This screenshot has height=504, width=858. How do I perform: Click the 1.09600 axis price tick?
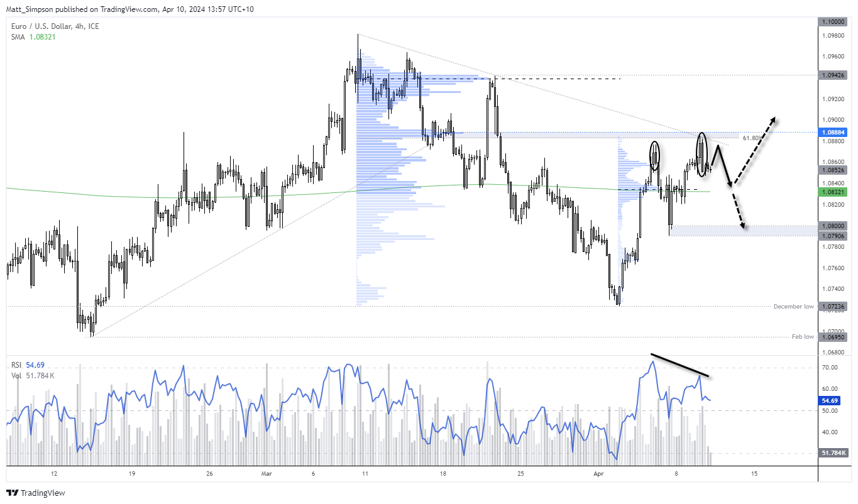coord(833,56)
